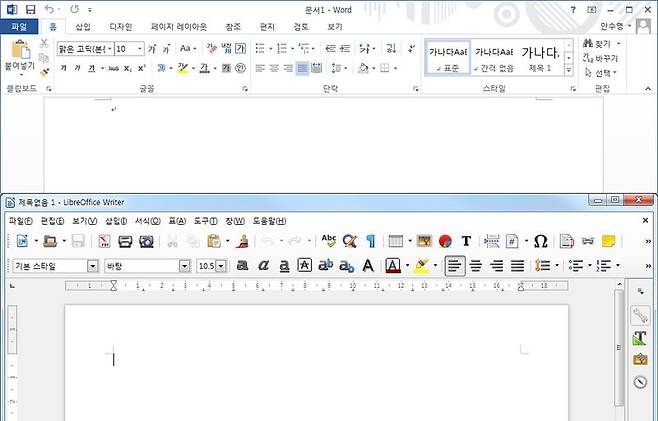Open Print Preview in LibreOffice toolbar
658x421 pixels.
click(x=146, y=241)
